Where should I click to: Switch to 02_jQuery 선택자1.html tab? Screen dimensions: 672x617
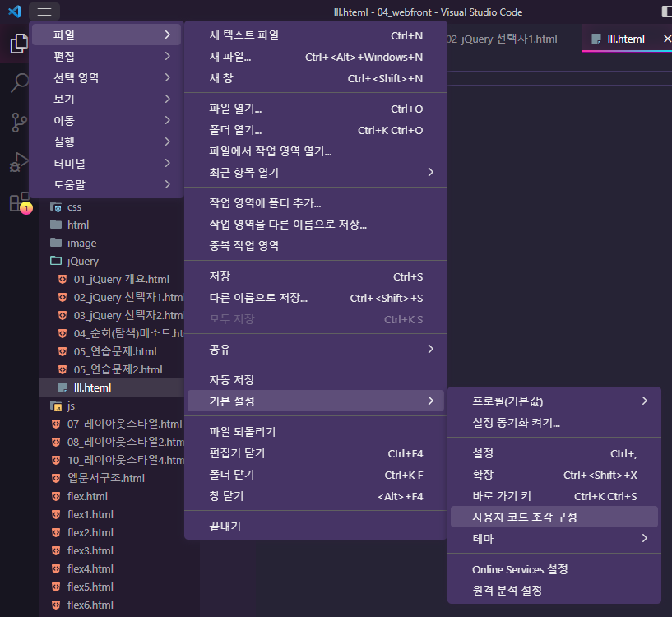pyautogui.click(x=502, y=39)
